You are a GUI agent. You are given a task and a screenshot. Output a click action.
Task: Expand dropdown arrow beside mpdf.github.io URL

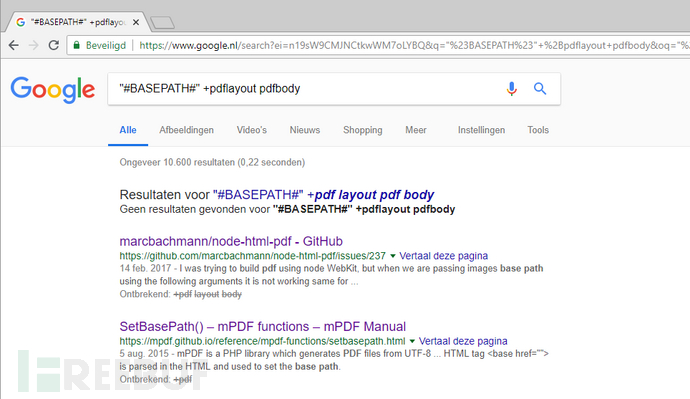412,341
